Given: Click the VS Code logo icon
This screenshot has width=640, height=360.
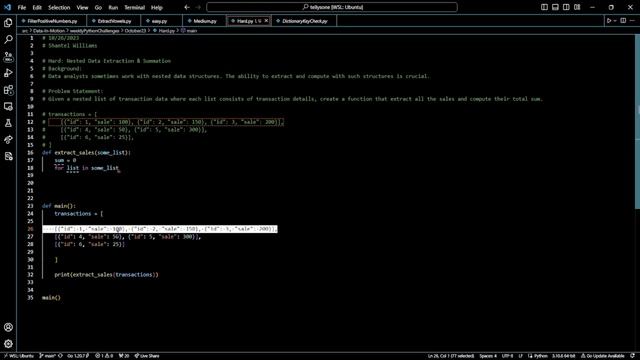Looking at the screenshot, I should click(7, 7).
